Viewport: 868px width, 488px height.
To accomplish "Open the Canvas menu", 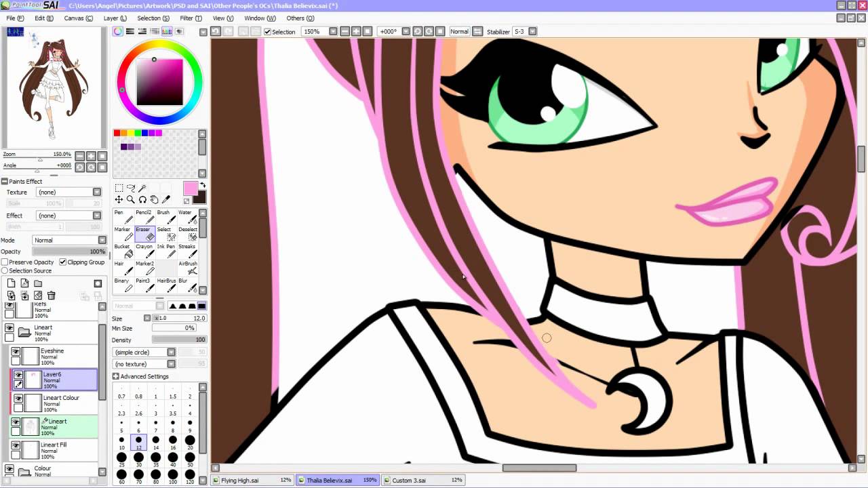I will (x=79, y=18).
